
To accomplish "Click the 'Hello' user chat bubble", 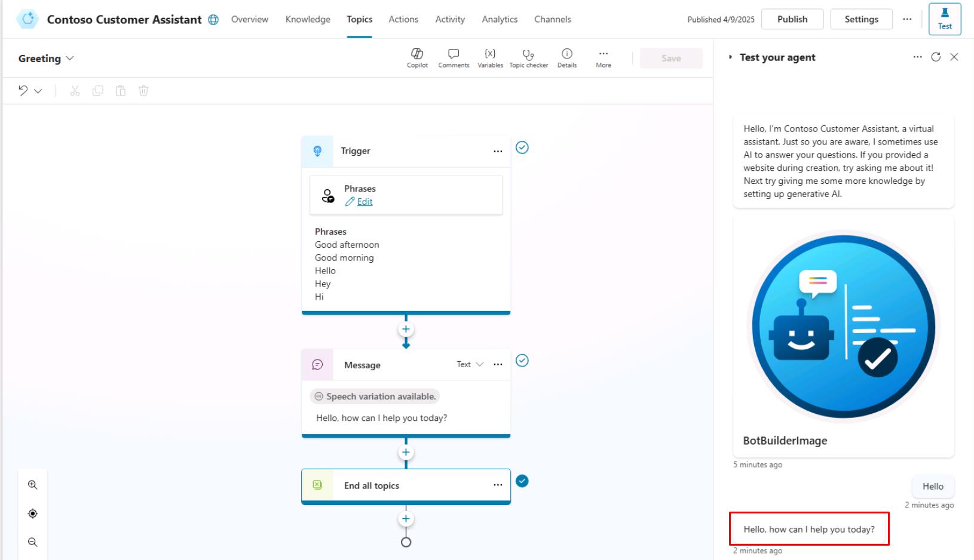I will 933,487.
